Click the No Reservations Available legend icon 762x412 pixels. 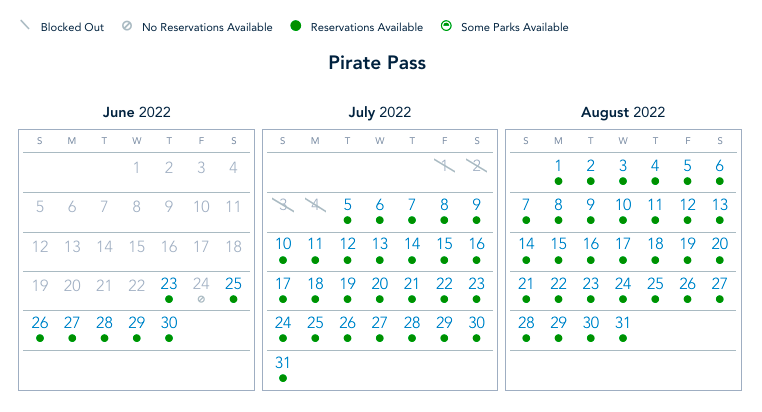coord(126,27)
